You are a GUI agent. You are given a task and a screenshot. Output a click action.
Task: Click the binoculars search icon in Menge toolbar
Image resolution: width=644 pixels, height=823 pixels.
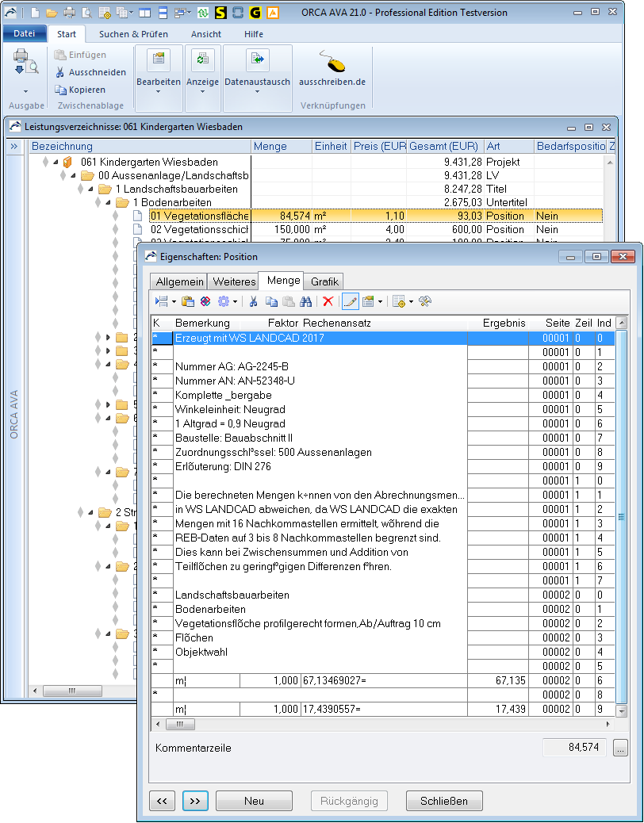click(305, 301)
